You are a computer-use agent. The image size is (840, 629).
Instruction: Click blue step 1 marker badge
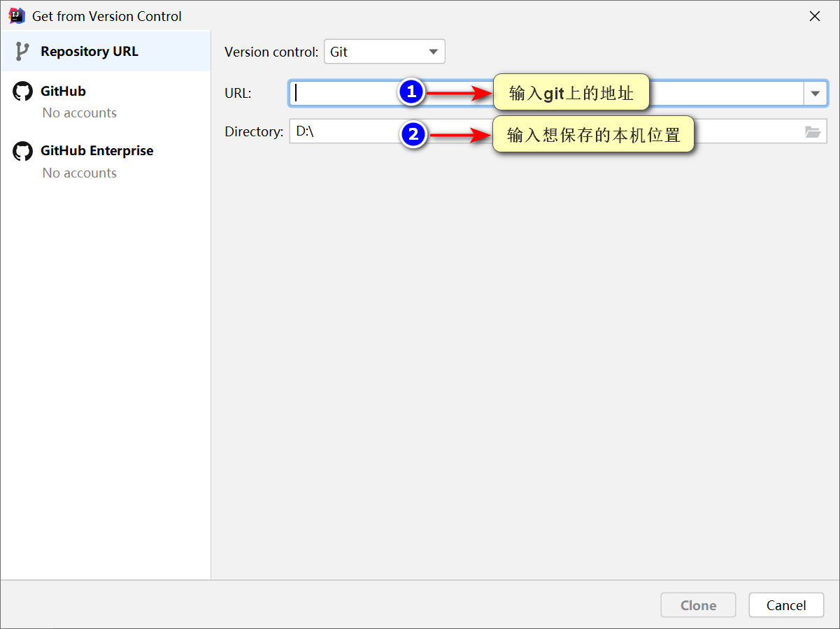[x=412, y=92]
